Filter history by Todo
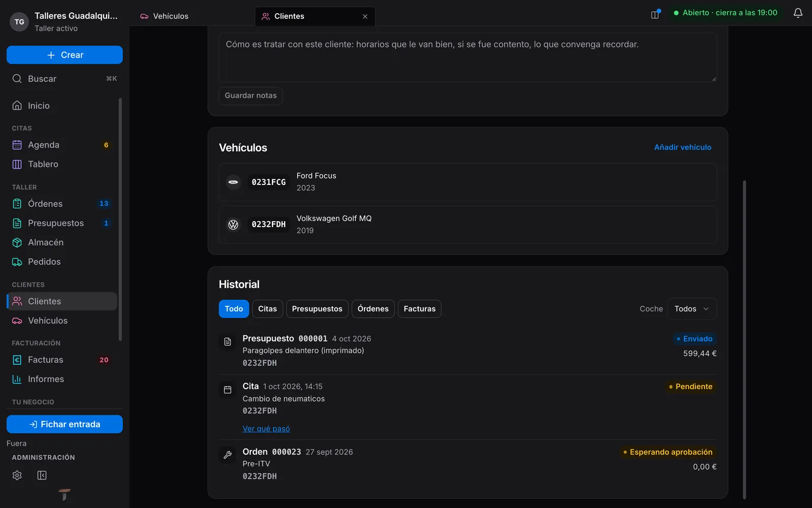This screenshot has height=508, width=812. [234, 309]
